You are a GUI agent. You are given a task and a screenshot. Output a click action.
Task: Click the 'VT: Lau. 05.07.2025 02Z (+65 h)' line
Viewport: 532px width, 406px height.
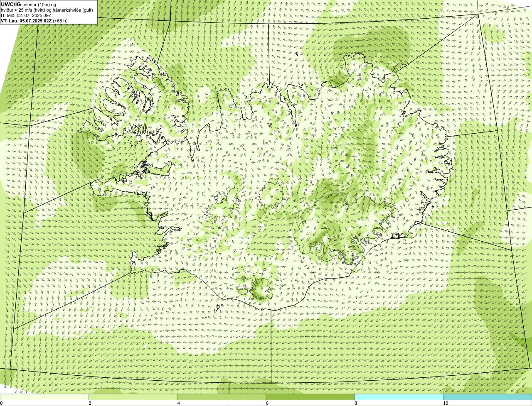pyautogui.click(x=34, y=21)
